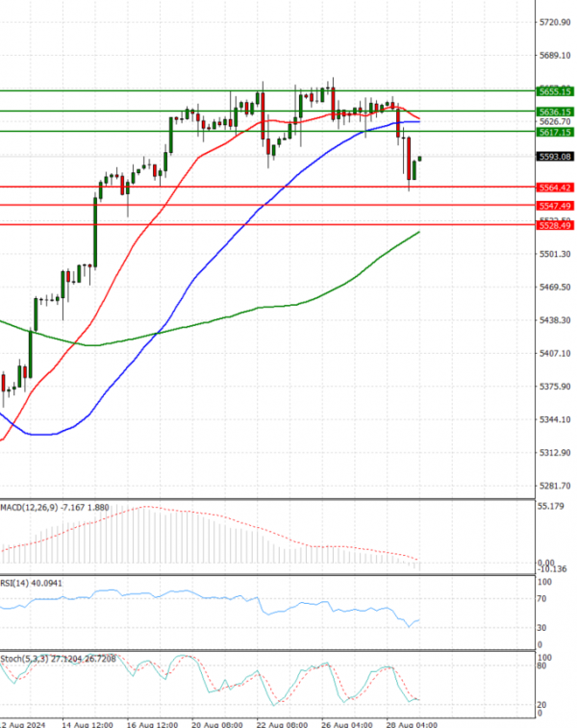Click the 5438.30 price axis value
The width and height of the screenshot is (577, 728).
tap(555, 320)
